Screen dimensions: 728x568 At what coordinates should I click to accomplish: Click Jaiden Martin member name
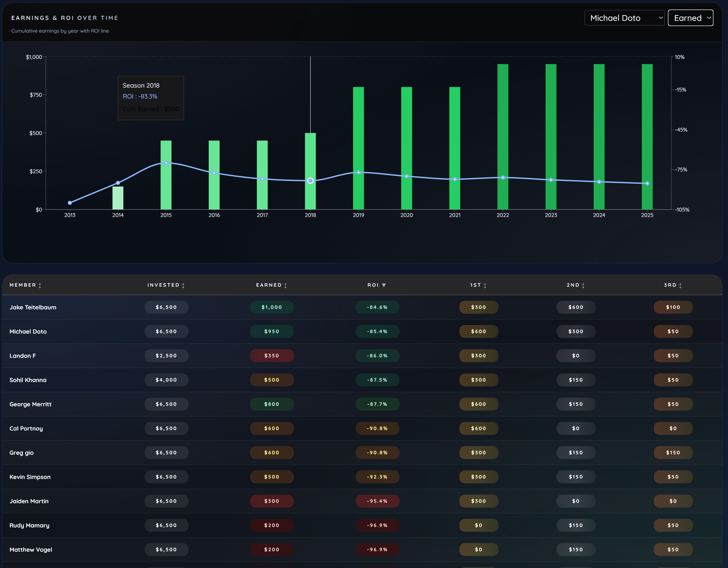(x=29, y=501)
